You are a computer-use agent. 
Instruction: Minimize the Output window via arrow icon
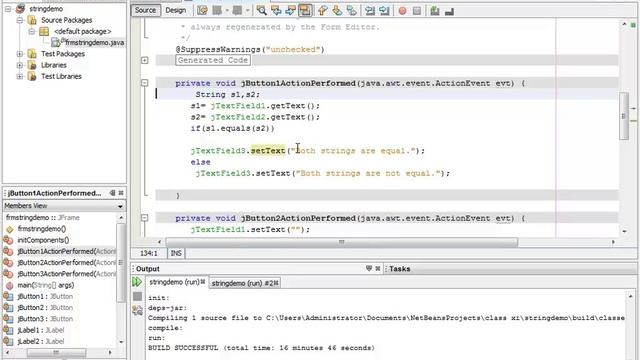coord(369,268)
